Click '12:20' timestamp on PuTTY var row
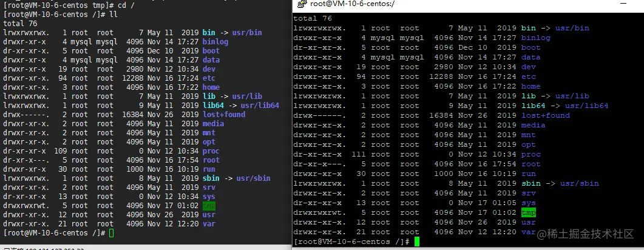The width and height of the screenshot is (644, 250). point(504,232)
